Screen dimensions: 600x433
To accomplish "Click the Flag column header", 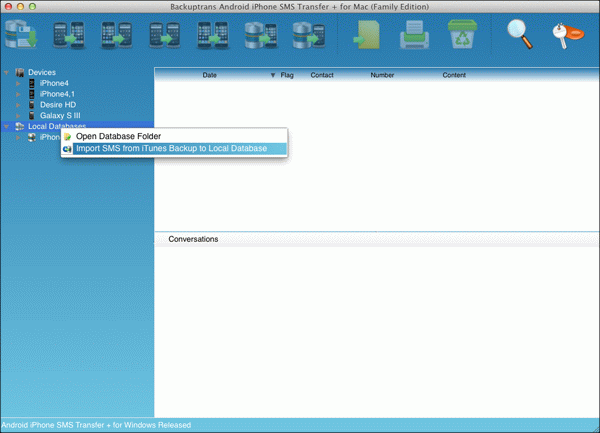I will coord(287,75).
